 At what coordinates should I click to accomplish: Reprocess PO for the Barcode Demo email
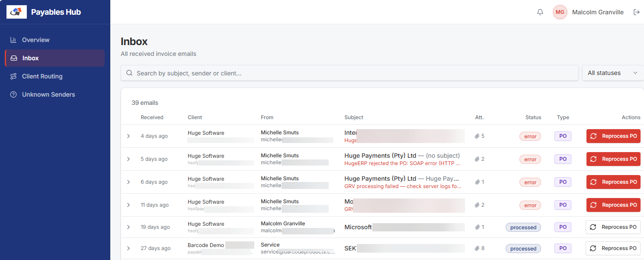[x=613, y=248]
